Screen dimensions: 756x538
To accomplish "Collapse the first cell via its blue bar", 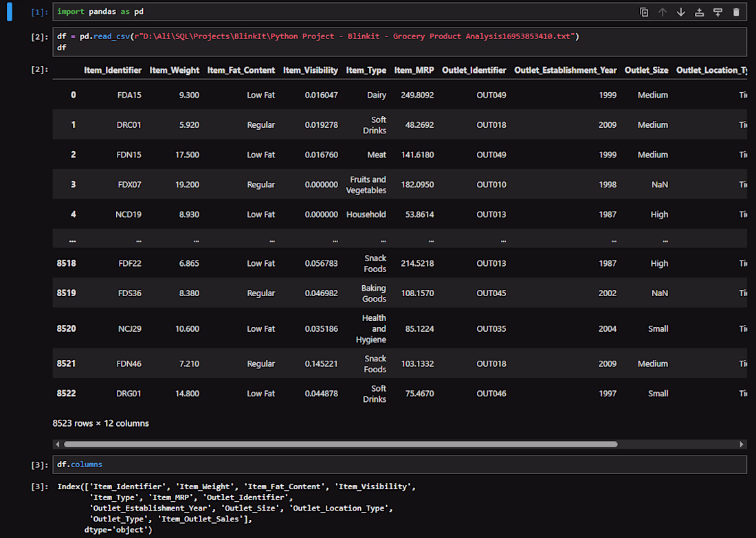I will 9,12.
